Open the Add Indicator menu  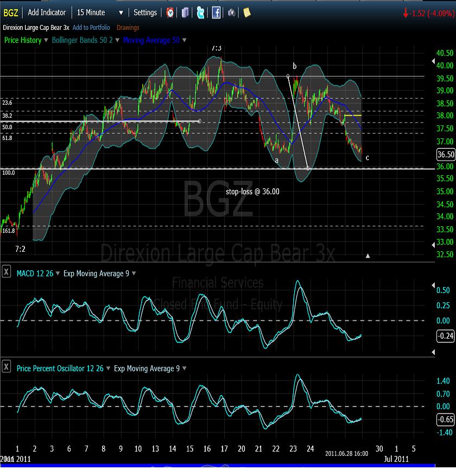[x=47, y=12]
